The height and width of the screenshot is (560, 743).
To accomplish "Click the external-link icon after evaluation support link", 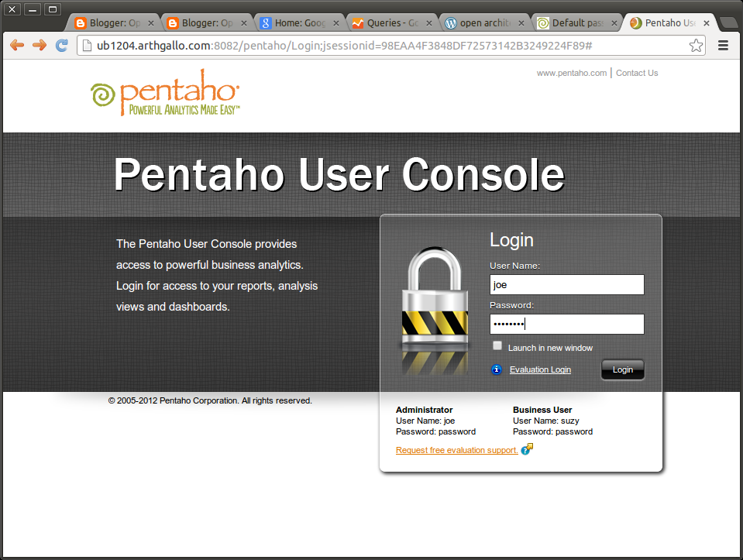I will tap(526, 448).
